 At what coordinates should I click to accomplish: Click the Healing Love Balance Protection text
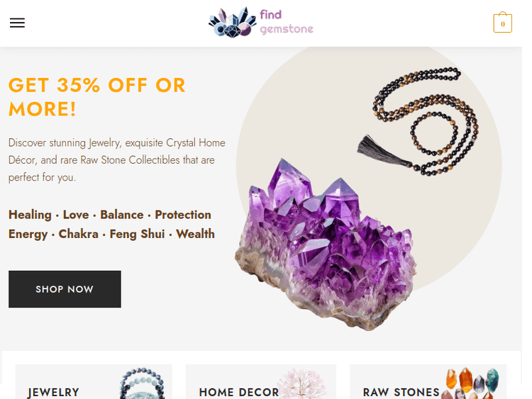(x=109, y=215)
